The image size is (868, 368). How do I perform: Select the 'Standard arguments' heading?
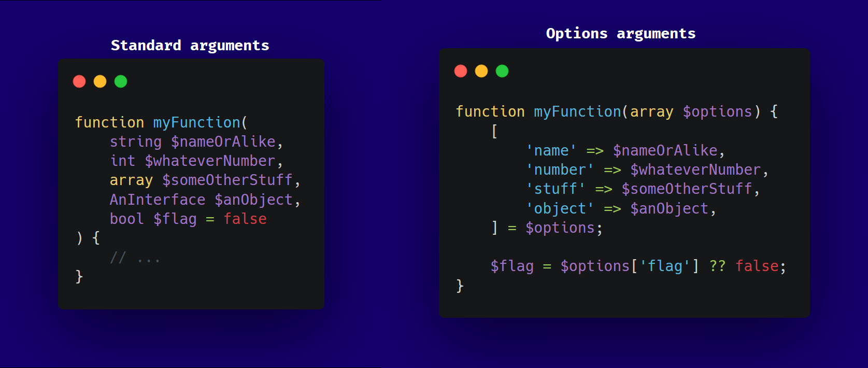(190, 46)
